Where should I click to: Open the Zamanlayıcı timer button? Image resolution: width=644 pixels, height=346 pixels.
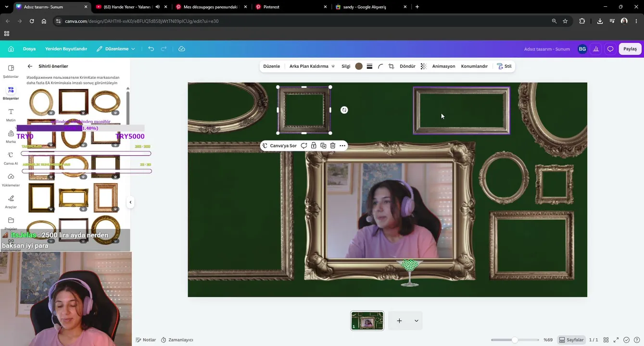point(177,340)
